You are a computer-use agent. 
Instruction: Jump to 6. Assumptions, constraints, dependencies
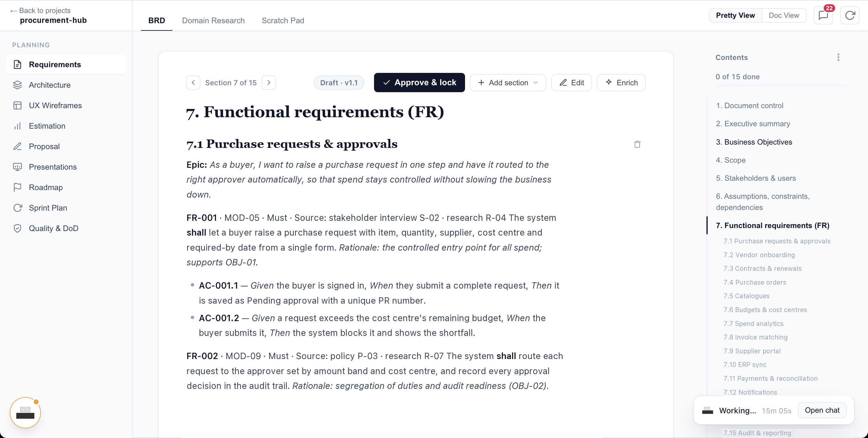763,202
